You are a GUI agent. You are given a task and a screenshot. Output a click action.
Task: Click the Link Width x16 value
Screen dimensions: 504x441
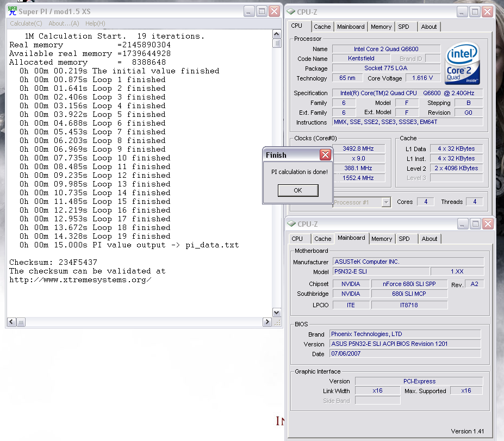[x=378, y=390]
